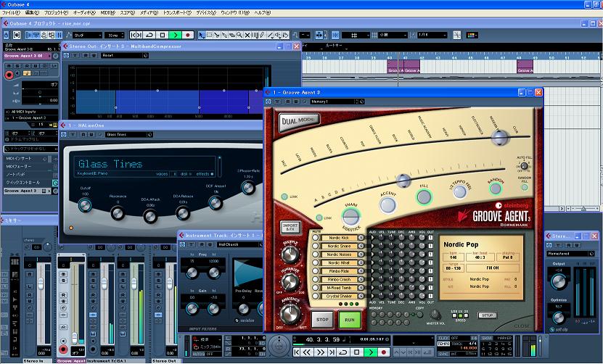Select the Range Selection tool in toolbar

209,35
